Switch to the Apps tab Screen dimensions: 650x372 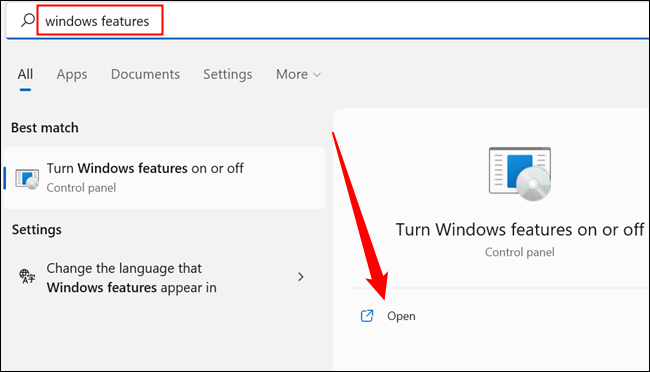[x=72, y=74]
